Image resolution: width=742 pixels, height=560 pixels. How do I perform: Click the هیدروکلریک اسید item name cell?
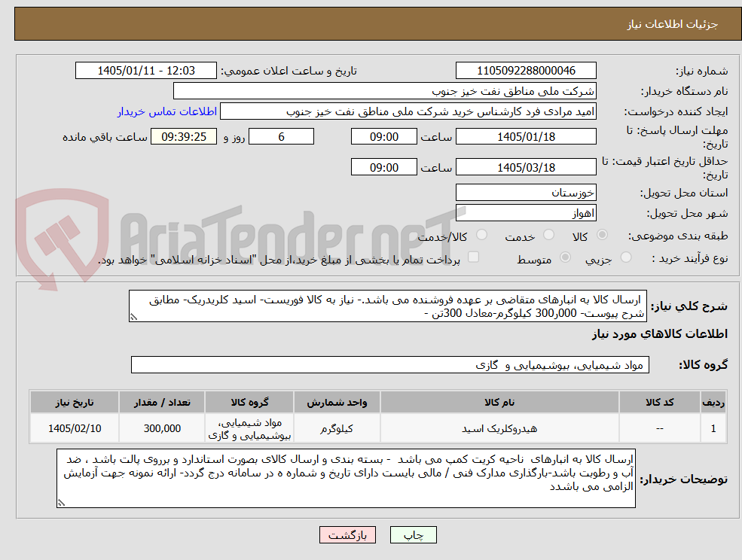point(499,428)
